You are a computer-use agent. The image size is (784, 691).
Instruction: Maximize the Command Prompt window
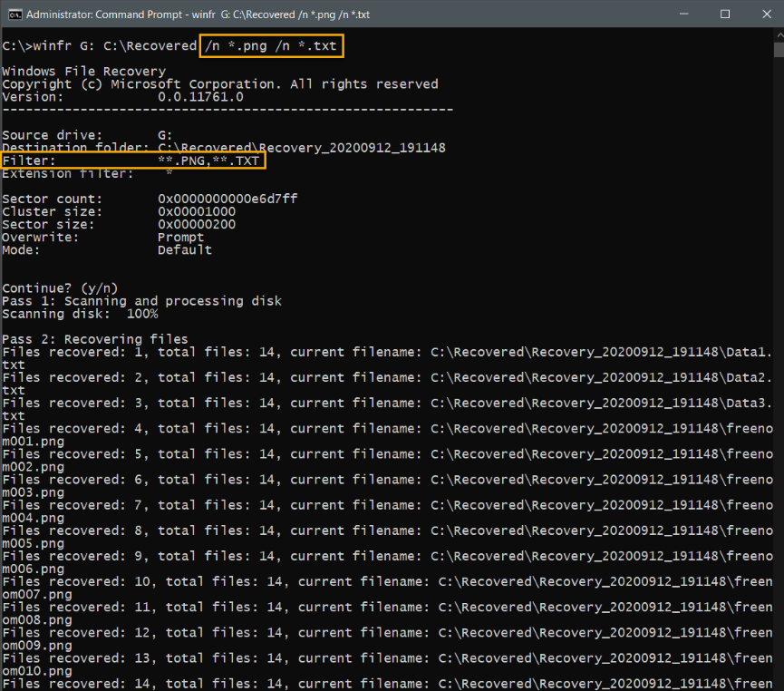[724, 15]
